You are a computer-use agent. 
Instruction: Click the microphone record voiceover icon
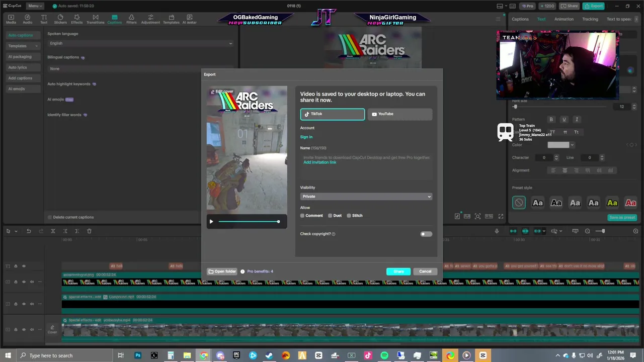tap(497, 231)
